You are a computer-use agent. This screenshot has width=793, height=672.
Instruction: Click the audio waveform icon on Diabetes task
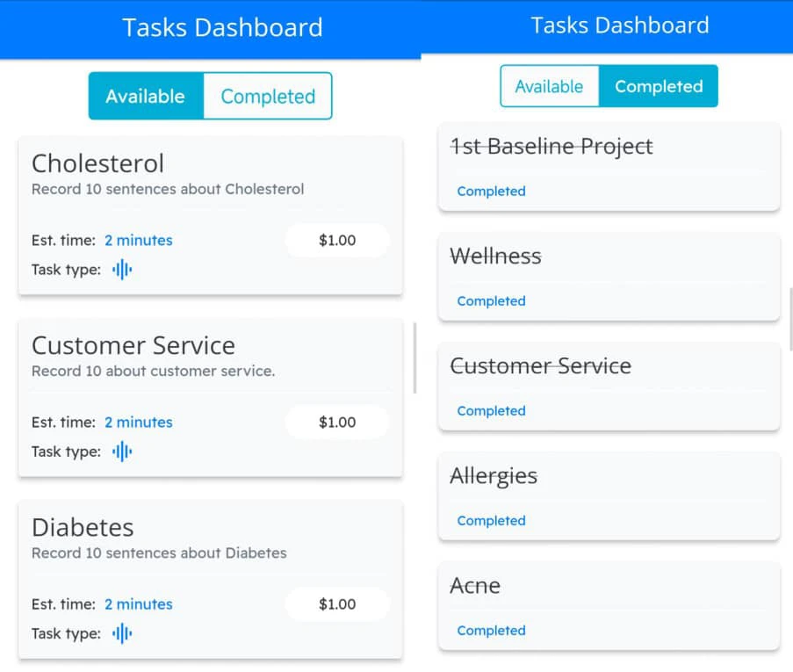[x=122, y=633]
